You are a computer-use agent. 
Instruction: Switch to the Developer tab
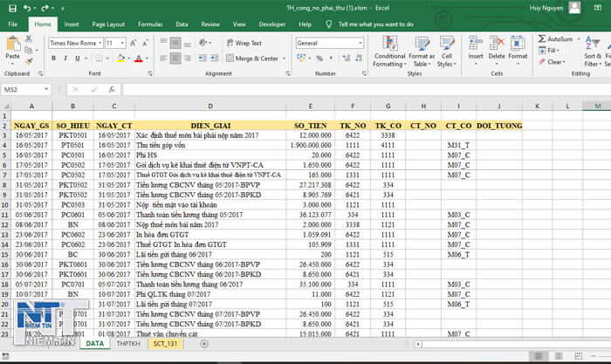[272, 24]
